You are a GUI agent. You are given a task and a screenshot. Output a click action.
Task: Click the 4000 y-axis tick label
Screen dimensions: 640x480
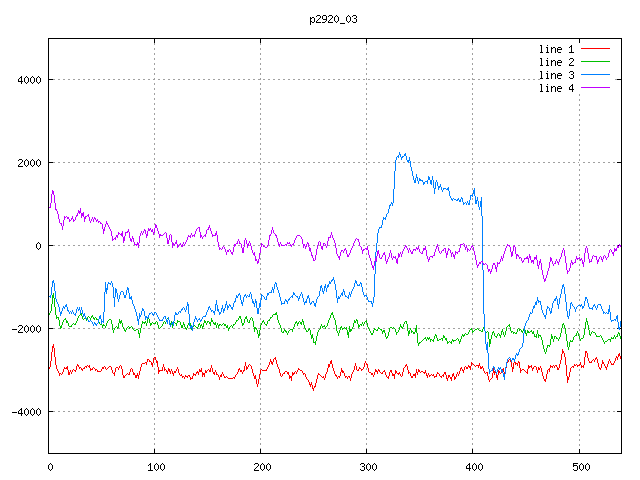28,80
